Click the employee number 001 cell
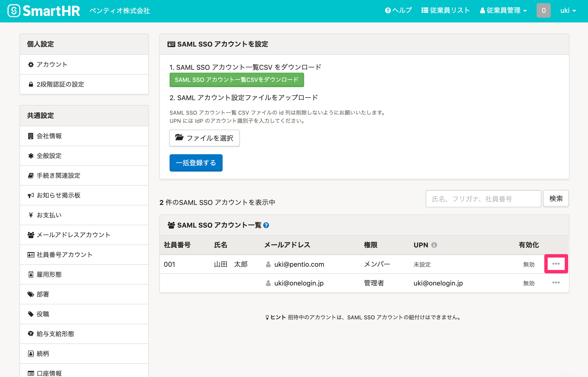588x377 pixels. pos(169,264)
